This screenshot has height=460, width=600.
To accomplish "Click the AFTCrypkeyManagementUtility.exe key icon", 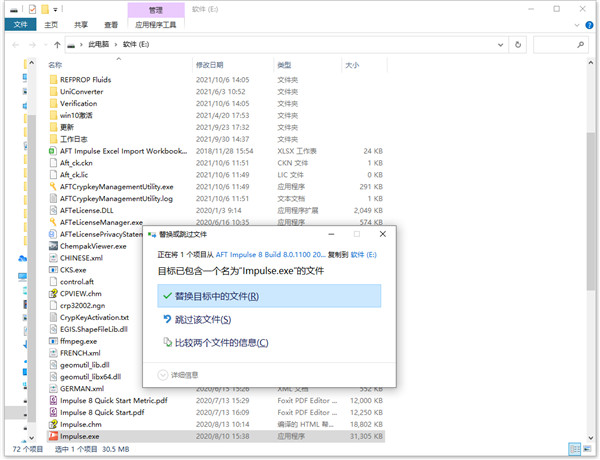I will pos(52,186).
